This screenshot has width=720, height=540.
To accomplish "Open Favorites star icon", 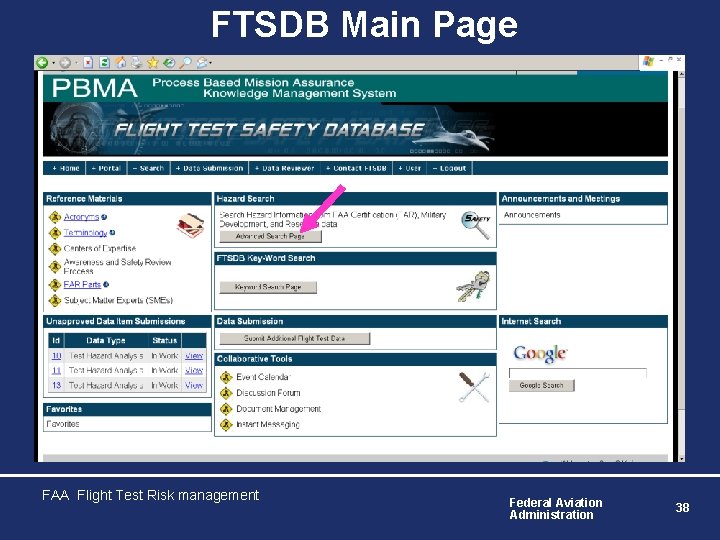I will 152,62.
